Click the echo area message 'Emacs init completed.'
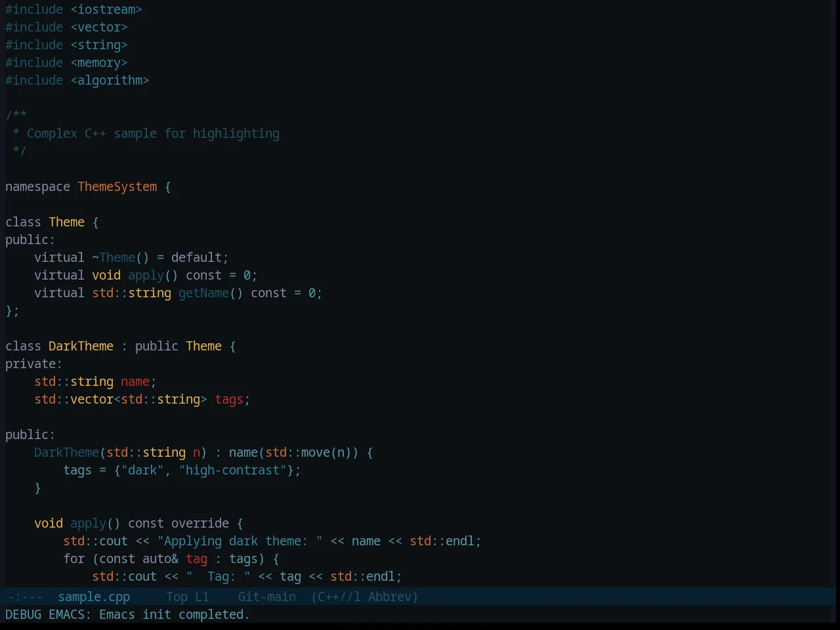The width and height of the screenshot is (840, 630). click(x=175, y=614)
